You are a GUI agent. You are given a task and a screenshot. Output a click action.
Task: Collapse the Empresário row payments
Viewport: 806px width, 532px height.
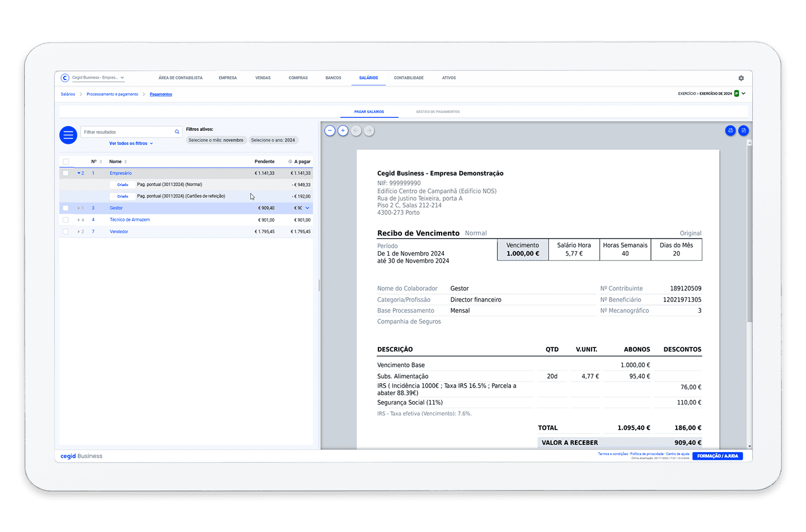tap(79, 173)
